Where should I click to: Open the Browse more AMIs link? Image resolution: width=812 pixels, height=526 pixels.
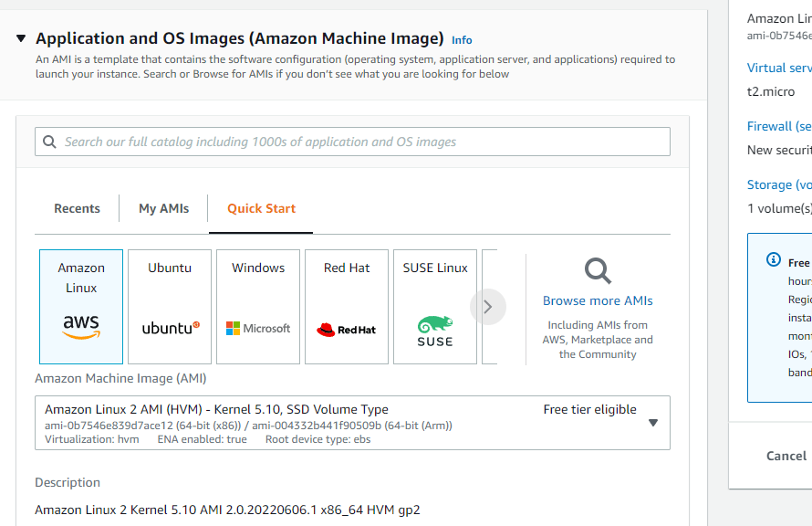[x=598, y=300]
